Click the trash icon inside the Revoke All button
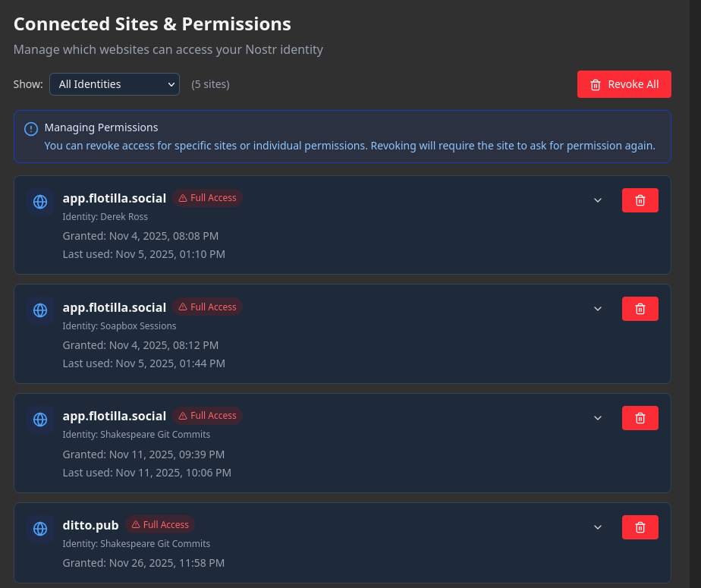The height and width of the screenshot is (588, 701). (595, 84)
